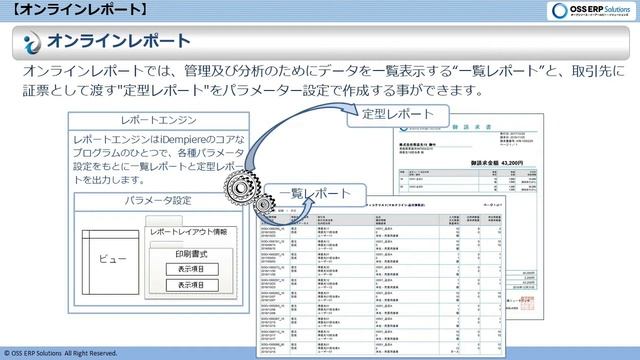Click the red stamp seal on the invoice

point(527,304)
